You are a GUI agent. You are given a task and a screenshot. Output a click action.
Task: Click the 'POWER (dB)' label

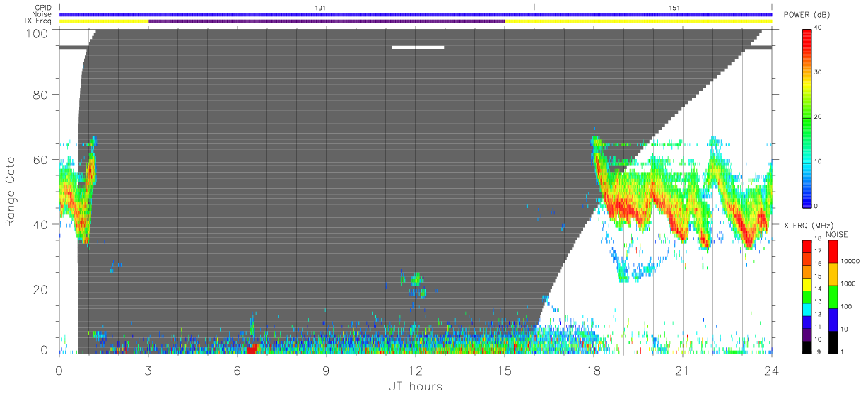[808, 15]
